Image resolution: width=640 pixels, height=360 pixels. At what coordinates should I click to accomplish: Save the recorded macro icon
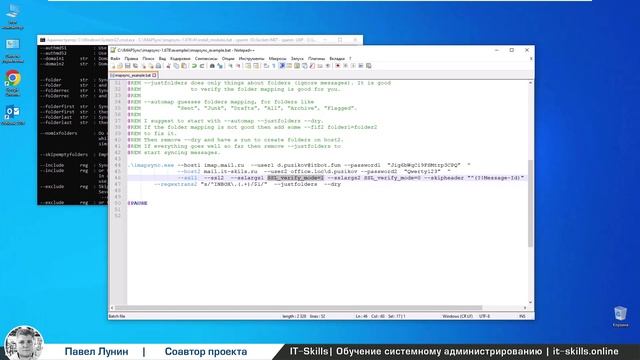coord(368,66)
